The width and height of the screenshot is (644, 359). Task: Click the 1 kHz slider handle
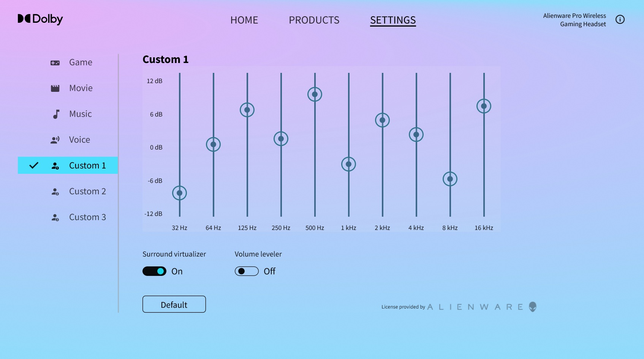(348, 164)
